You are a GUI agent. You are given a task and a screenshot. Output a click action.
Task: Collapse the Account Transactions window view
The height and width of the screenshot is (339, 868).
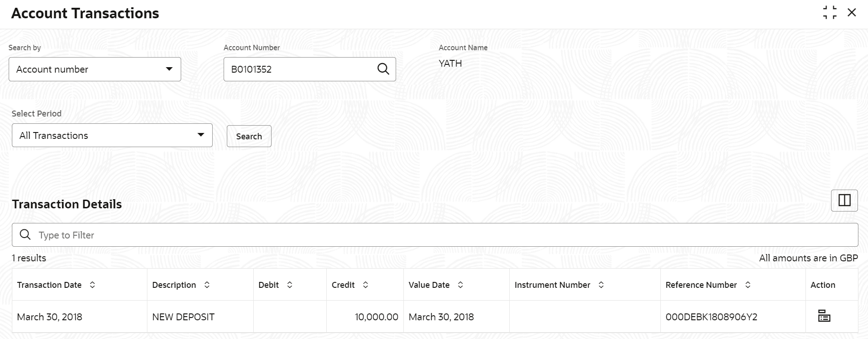point(830,13)
